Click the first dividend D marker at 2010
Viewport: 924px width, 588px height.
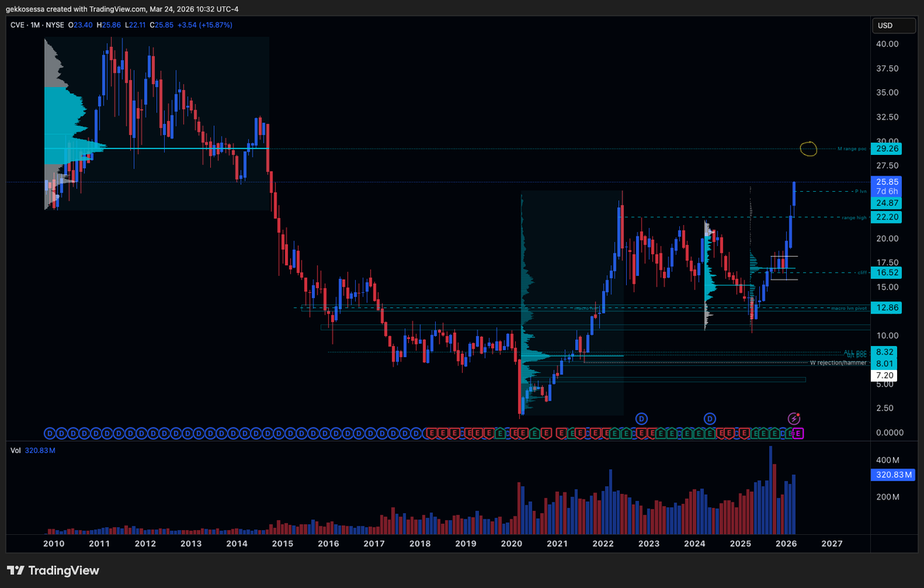coord(49,434)
